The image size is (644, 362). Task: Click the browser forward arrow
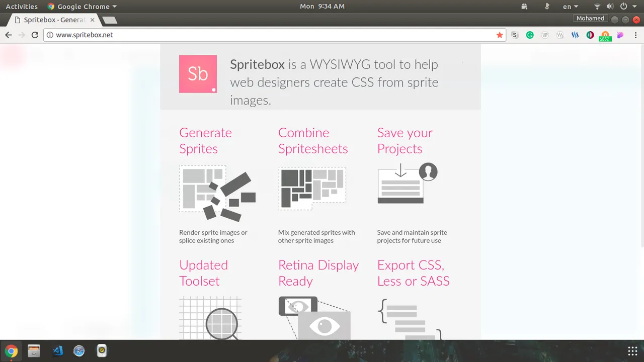click(21, 35)
